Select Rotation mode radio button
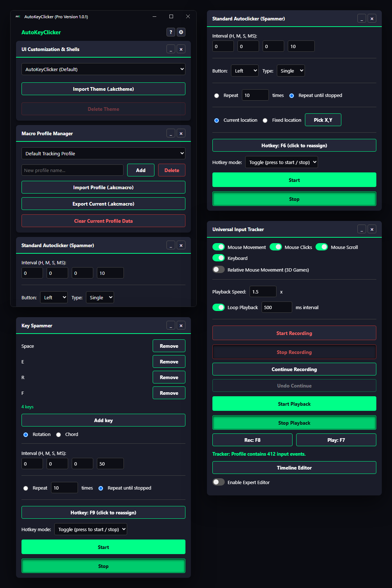The width and height of the screenshot is (392, 588). click(x=26, y=435)
